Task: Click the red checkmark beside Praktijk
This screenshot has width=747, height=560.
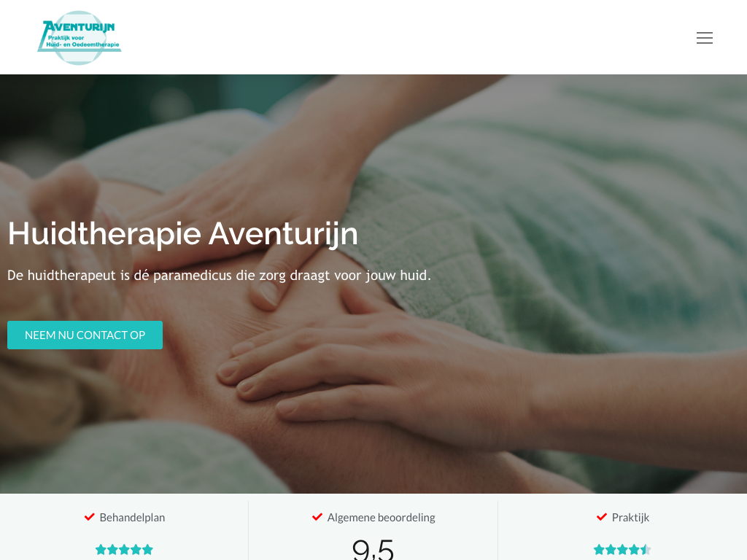Action: pos(602,517)
